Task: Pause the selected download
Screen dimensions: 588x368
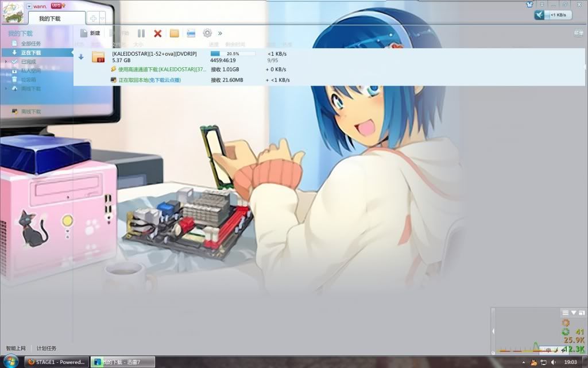Action: [141, 33]
